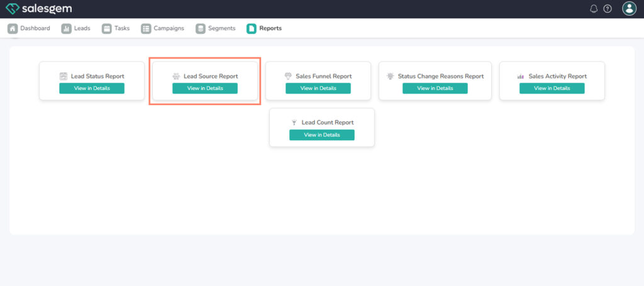Open Sales Funnel Report details
The width and height of the screenshot is (644, 286).
click(x=318, y=88)
